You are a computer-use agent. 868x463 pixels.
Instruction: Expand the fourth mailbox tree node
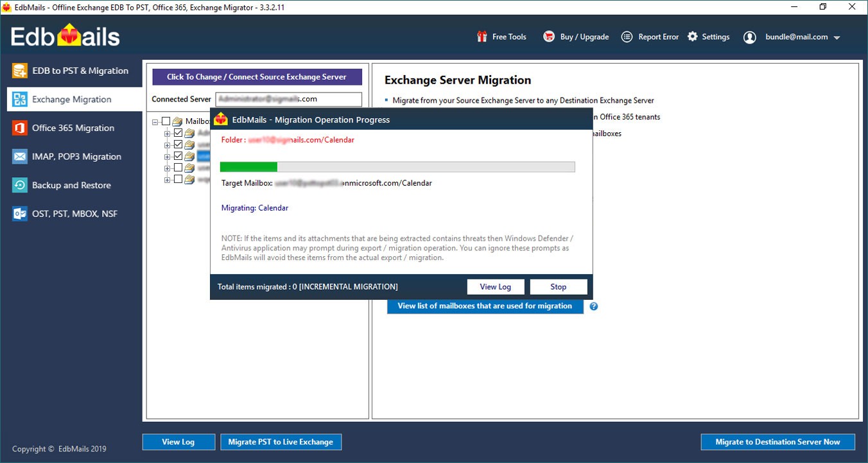coord(168,168)
